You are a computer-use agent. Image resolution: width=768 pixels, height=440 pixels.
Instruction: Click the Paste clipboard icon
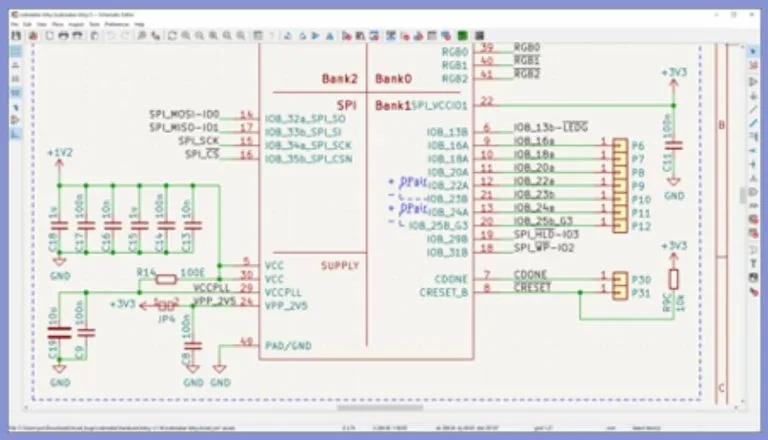click(95, 36)
